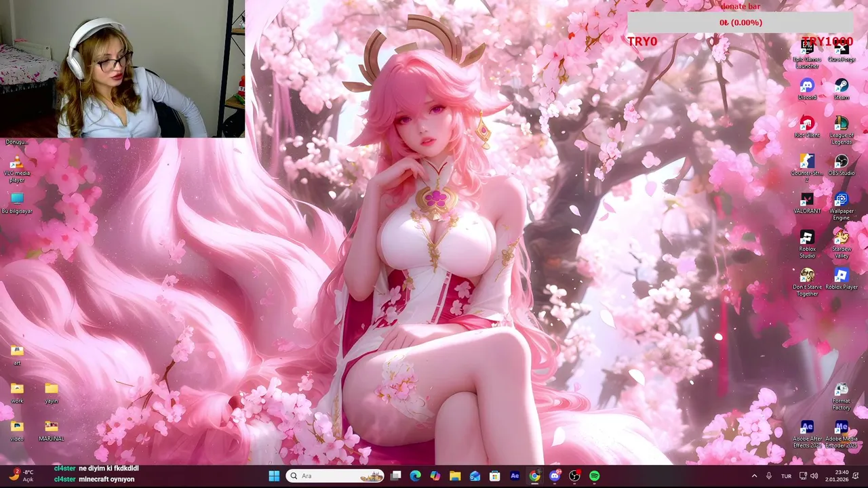Select the Don't Starve Together icon
The width and height of the screenshot is (868, 488).
tap(807, 282)
